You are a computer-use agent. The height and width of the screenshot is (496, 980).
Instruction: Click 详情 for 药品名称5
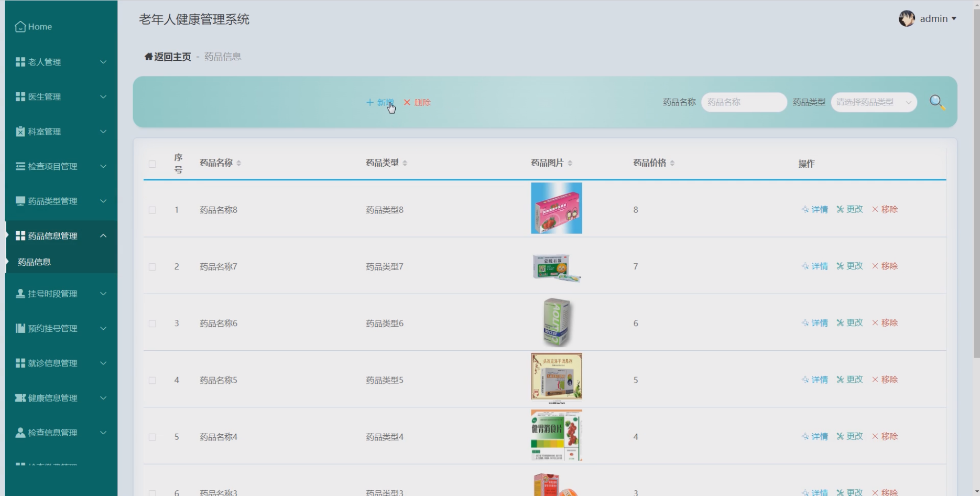[815, 380]
